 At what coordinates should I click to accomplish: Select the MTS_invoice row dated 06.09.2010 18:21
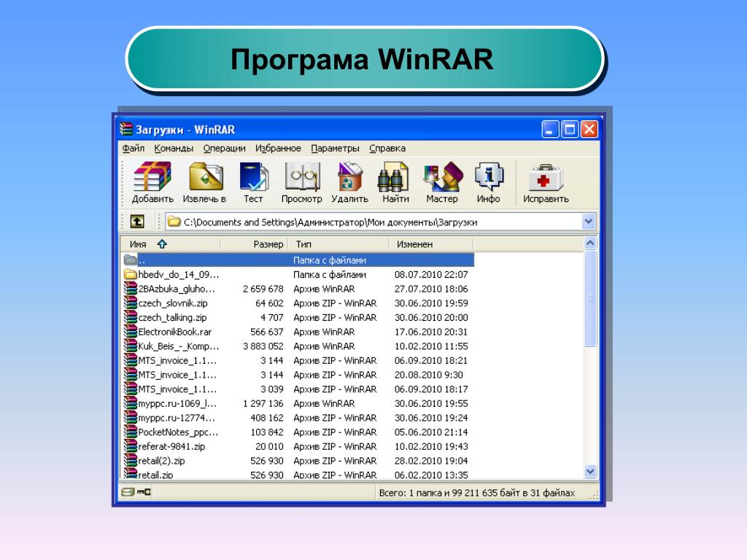point(298,360)
